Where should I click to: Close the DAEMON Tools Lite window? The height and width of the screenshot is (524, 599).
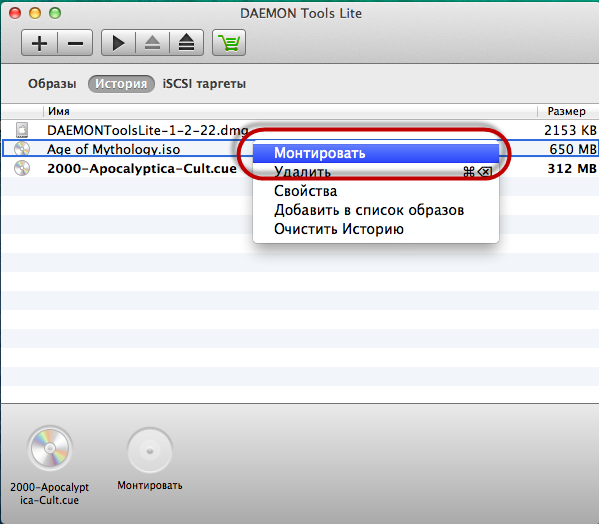[15, 13]
